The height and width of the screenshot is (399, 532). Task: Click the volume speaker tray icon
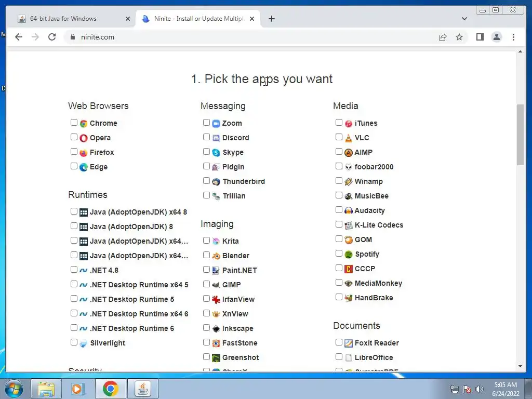pyautogui.click(x=480, y=389)
